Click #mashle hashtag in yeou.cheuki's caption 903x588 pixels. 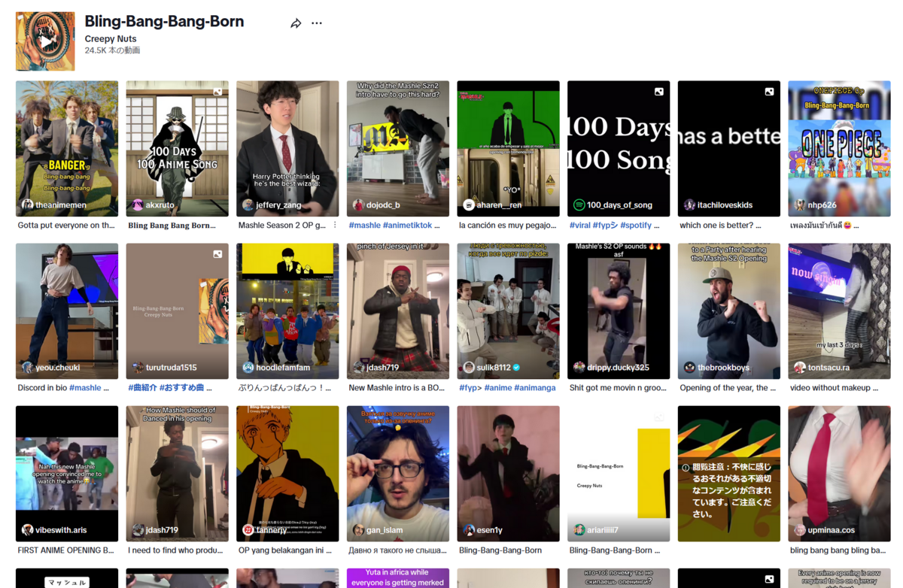(85, 388)
